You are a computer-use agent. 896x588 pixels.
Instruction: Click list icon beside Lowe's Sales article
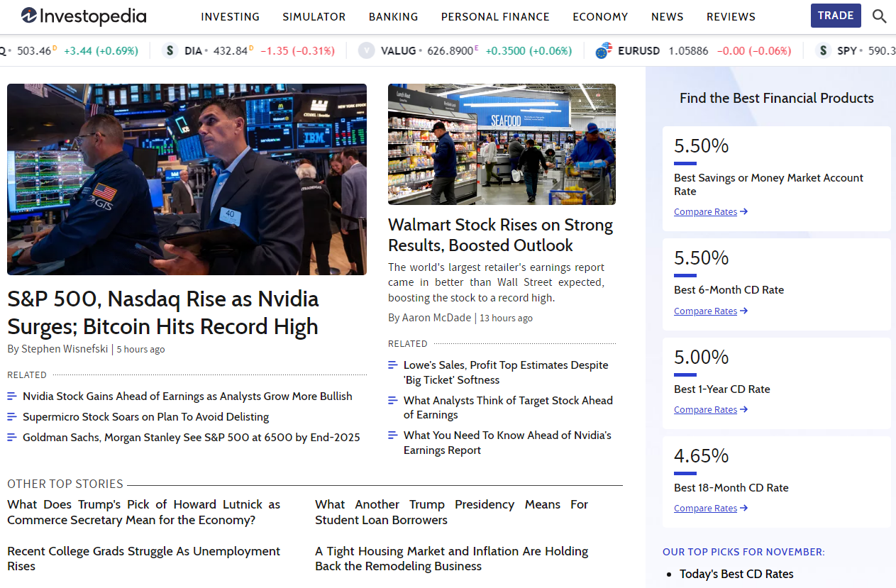[x=393, y=365]
